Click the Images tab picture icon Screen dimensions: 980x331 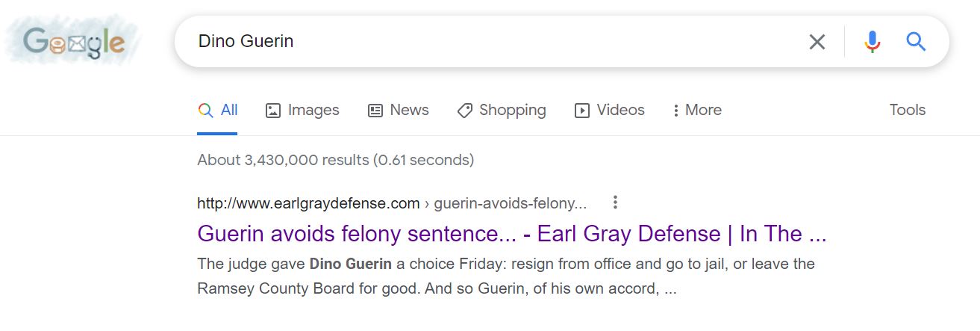(x=273, y=111)
